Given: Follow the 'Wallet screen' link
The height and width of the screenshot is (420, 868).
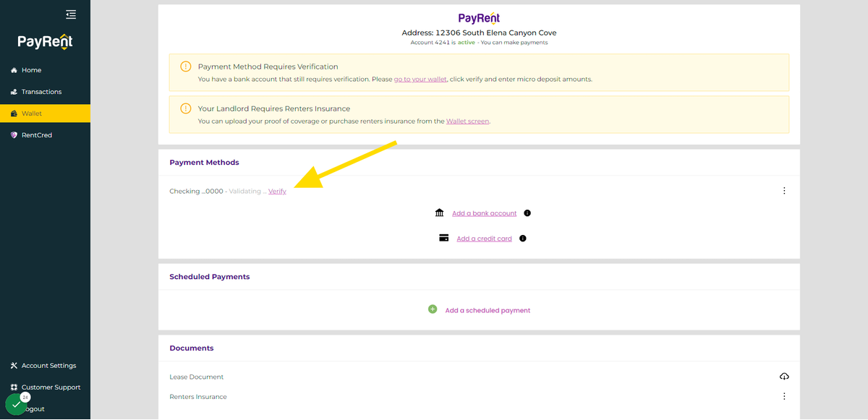Looking at the screenshot, I should click(468, 121).
